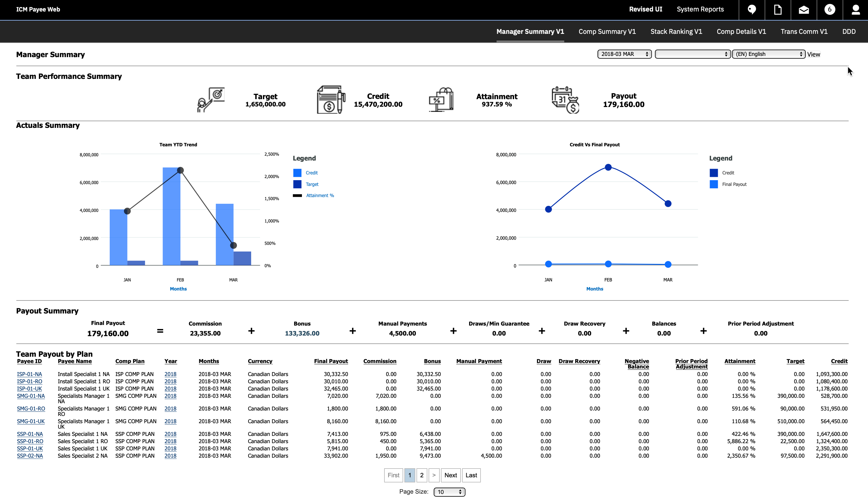Open payee link SMG-01-RO

(x=31, y=409)
